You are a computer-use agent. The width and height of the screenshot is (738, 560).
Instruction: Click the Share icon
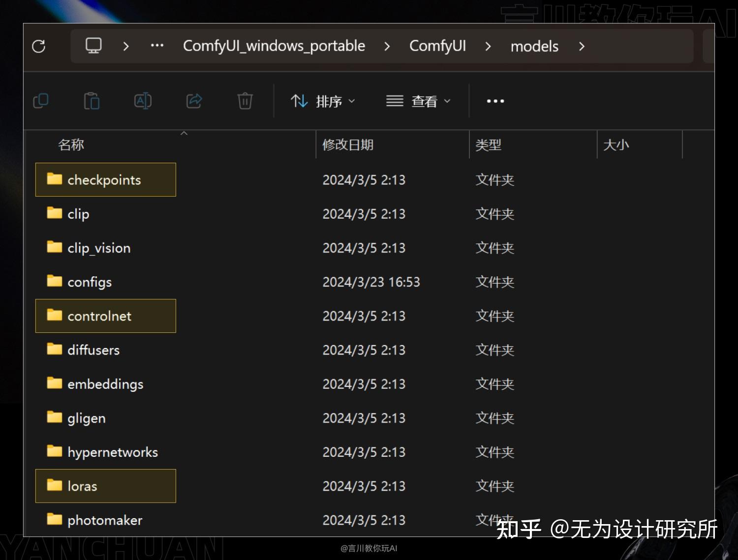click(194, 101)
